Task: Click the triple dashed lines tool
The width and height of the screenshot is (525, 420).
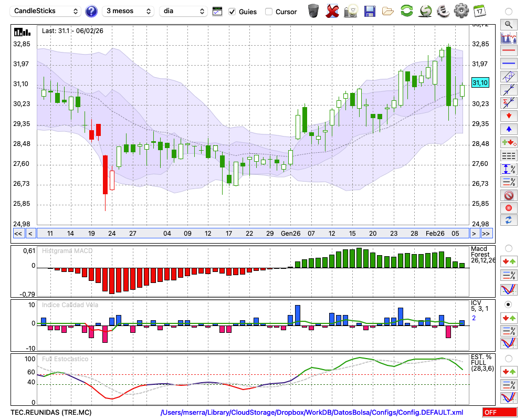Action: coord(509,156)
